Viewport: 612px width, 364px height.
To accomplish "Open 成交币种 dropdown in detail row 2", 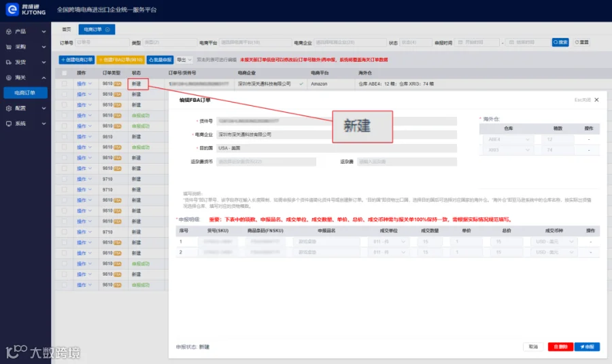I will pyautogui.click(x=554, y=252).
